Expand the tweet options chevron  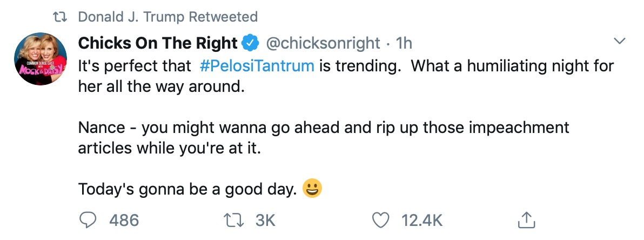(x=619, y=42)
